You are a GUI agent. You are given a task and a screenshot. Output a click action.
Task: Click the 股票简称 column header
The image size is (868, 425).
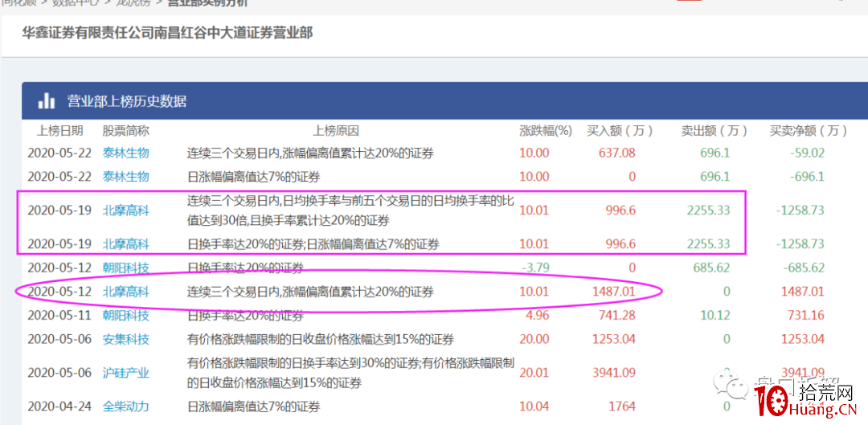click(125, 131)
